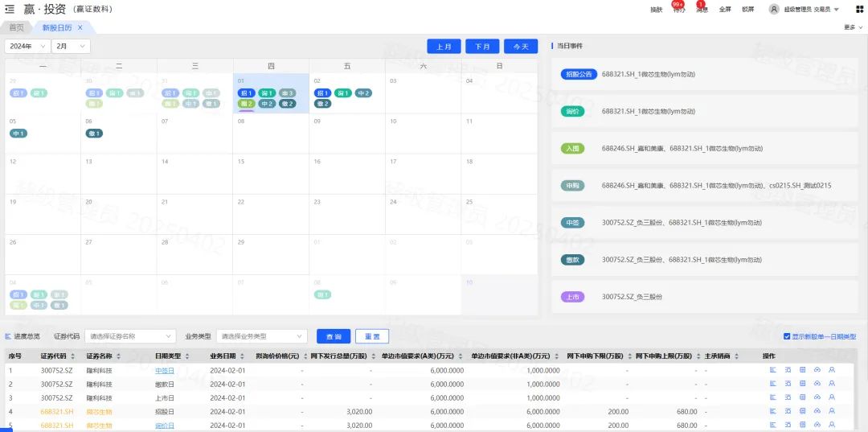Click the 下月 next month button
The width and height of the screenshot is (868, 432).
pos(482,47)
